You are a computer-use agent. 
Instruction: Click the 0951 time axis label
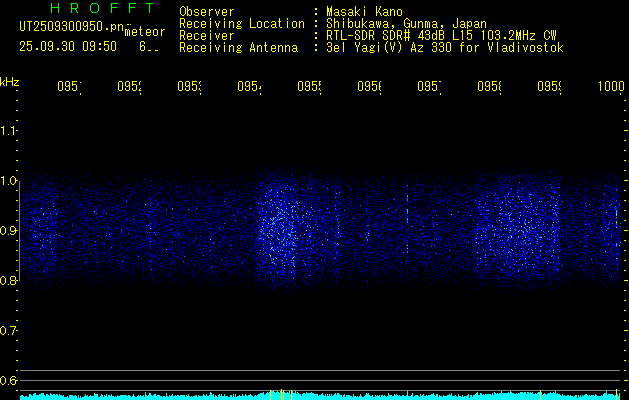coord(69,86)
